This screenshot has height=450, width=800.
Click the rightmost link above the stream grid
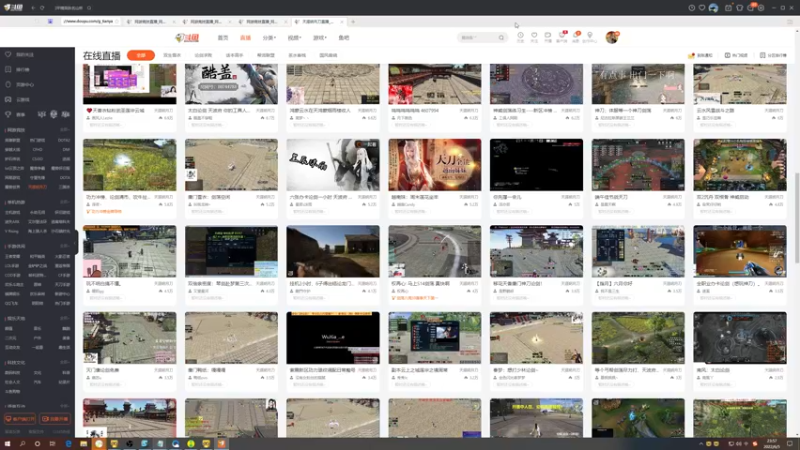773,55
